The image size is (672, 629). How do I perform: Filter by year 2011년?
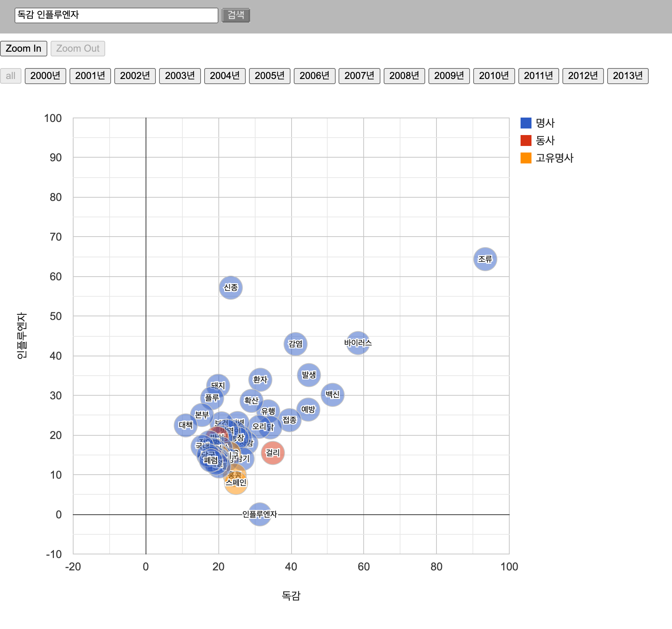(539, 76)
